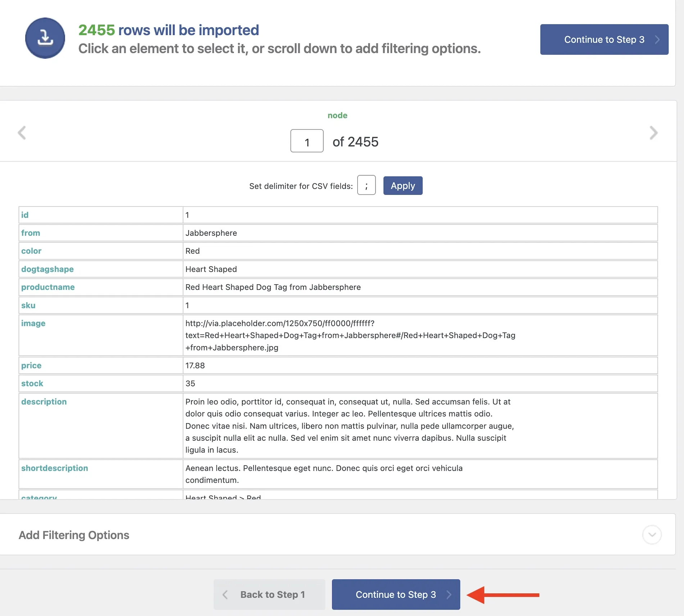This screenshot has width=684, height=616.
Task: Click the 'Heart Shaped' value cell
Action: [420, 269]
